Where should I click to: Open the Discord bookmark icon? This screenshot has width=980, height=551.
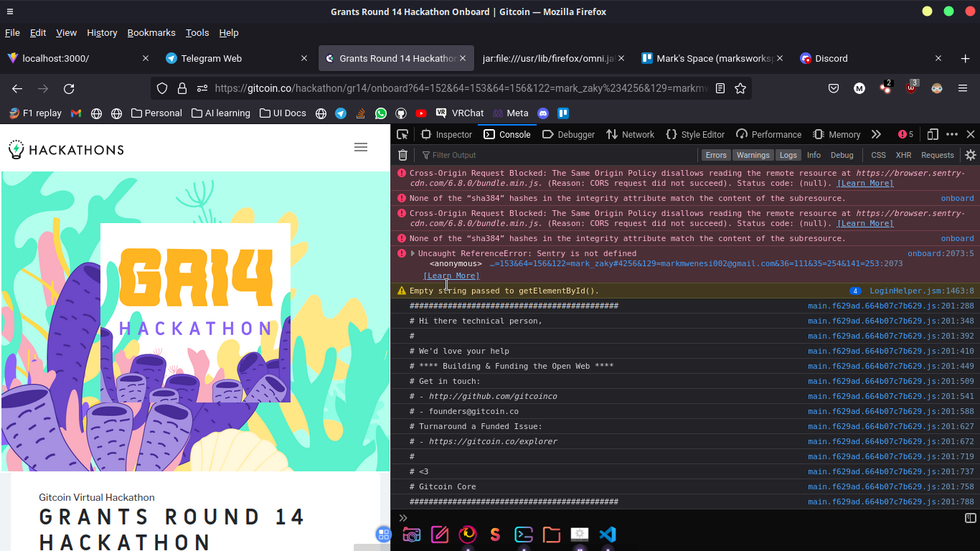[x=543, y=113]
